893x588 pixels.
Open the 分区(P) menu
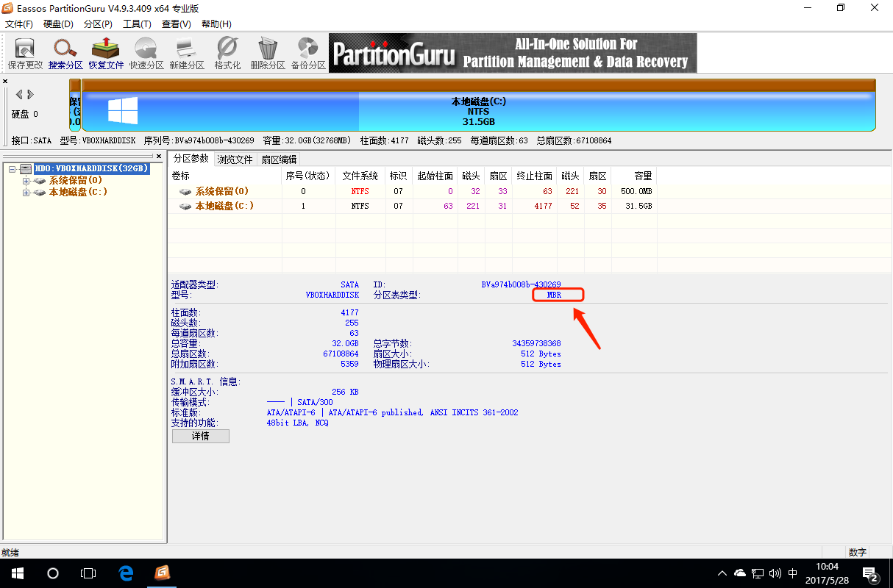pos(98,24)
